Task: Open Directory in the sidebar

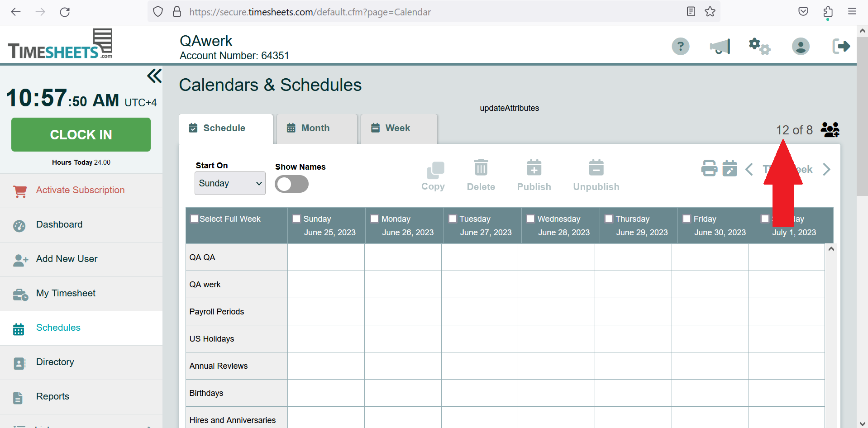Action: (81, 362)
